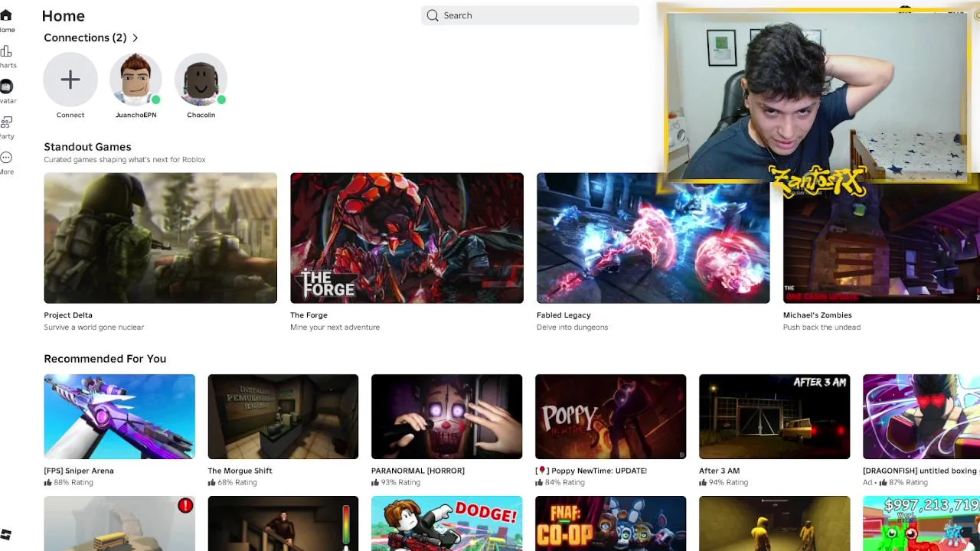Click the Home page title
The height and width of the screenshot is (551, 980).
[x=64, y=16]
